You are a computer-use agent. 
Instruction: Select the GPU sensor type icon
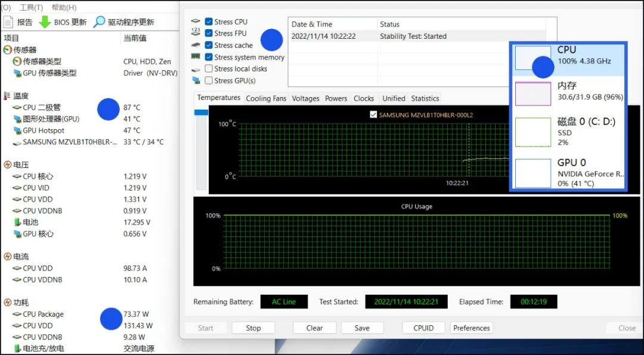pyautogui.click(x=17, y=73)
